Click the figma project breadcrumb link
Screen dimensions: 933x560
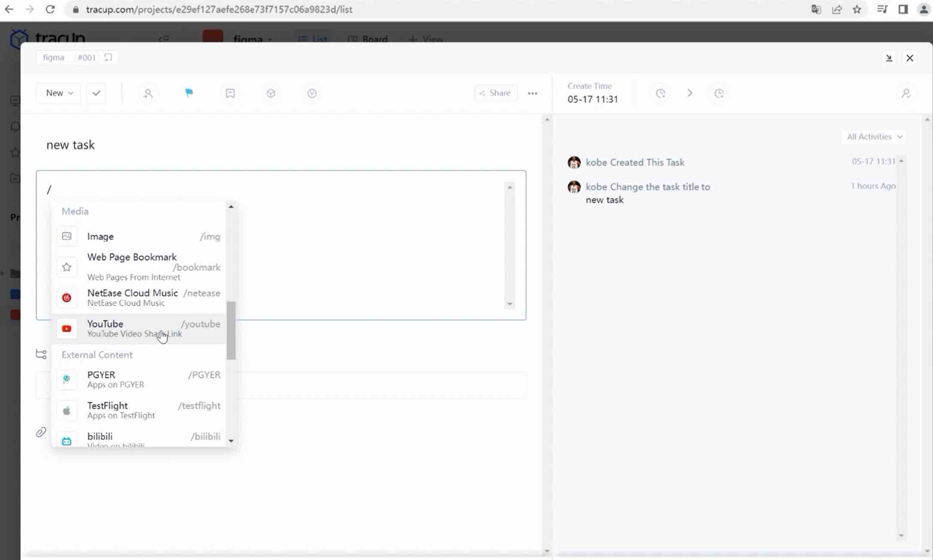[54, 57]
